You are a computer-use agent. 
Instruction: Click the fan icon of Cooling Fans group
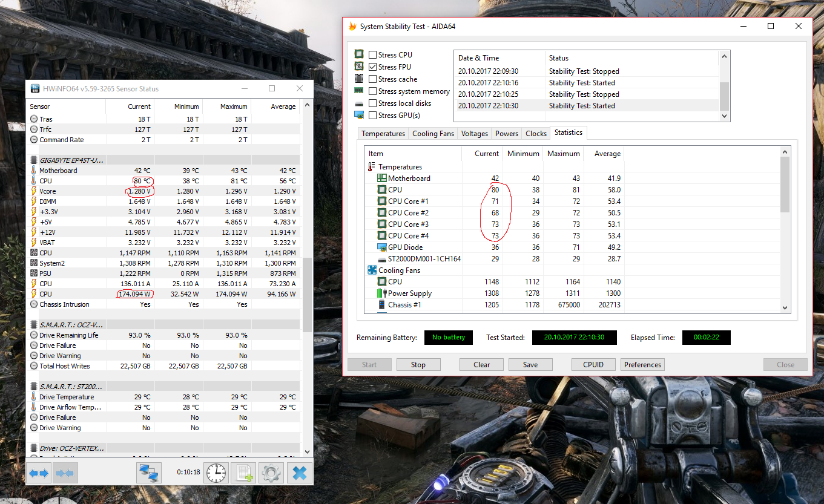click(x=372, y=270)
